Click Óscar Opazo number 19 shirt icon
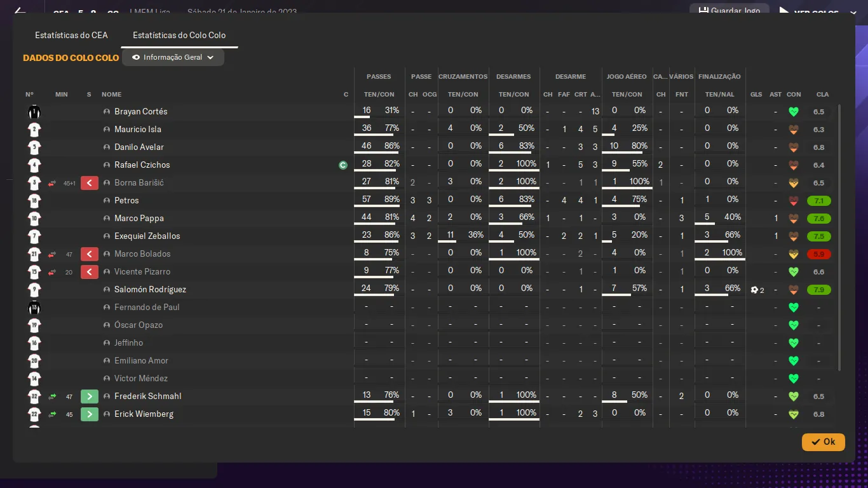Screen dimensions: 868x488 pos(34,325)
